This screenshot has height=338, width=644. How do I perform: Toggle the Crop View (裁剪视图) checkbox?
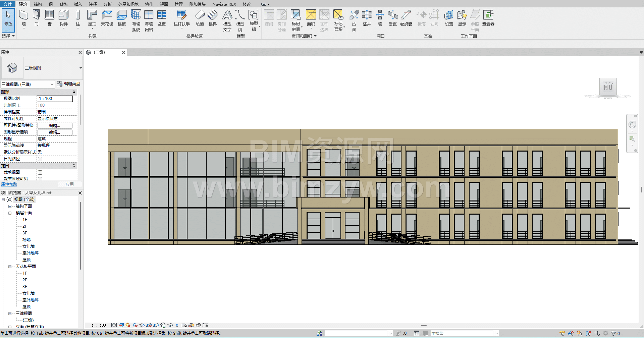pyautogui.click(x=40, y=172)
